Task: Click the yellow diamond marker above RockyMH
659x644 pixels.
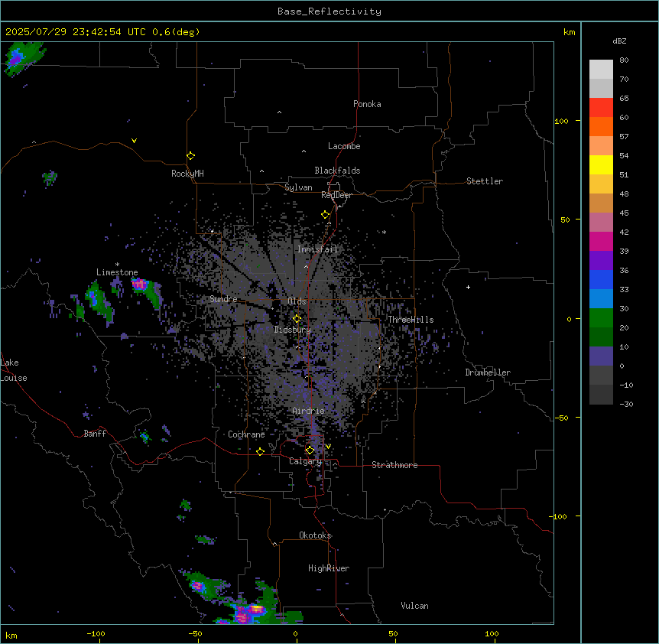Action: [x=190, y=156]
